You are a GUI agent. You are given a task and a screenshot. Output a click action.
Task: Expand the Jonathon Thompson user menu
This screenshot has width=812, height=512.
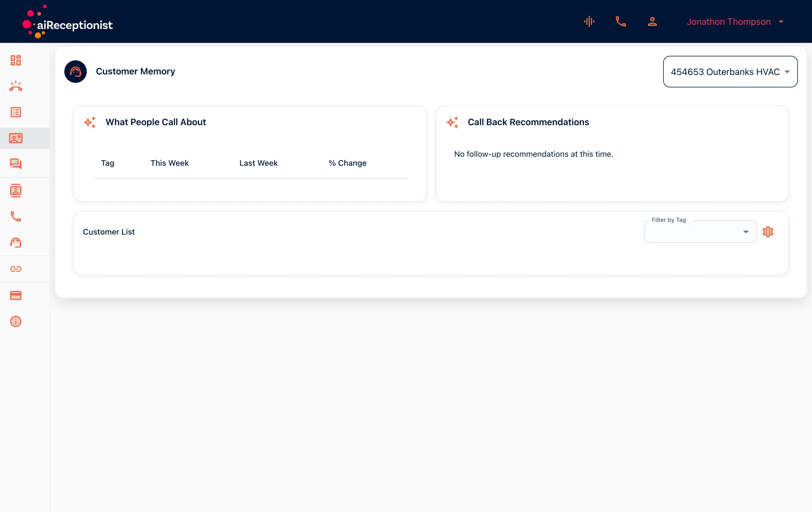735,22
